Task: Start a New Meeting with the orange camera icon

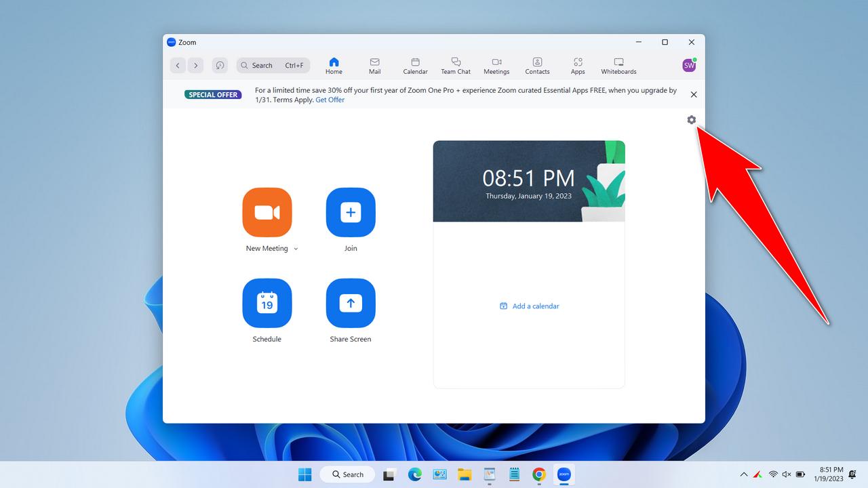Action: click(267, 212)
